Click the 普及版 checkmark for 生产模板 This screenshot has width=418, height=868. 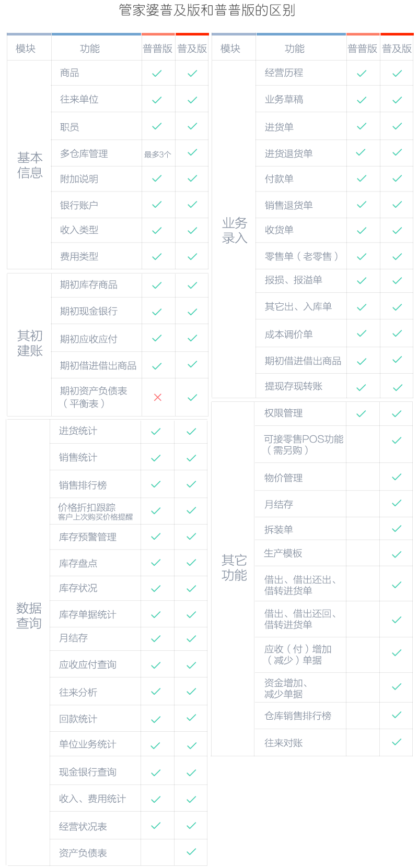pyautogui.click(x=397, y=554)
